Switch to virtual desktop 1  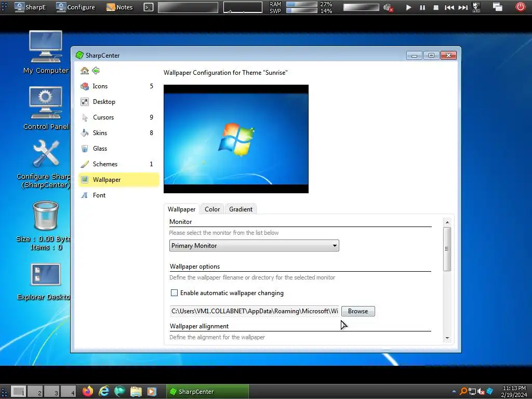click(19, 392)
